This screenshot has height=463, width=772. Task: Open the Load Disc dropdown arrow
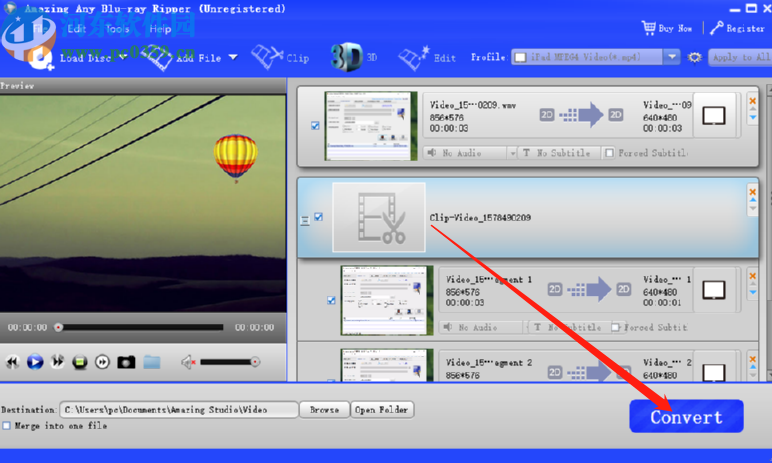point(123,58)
